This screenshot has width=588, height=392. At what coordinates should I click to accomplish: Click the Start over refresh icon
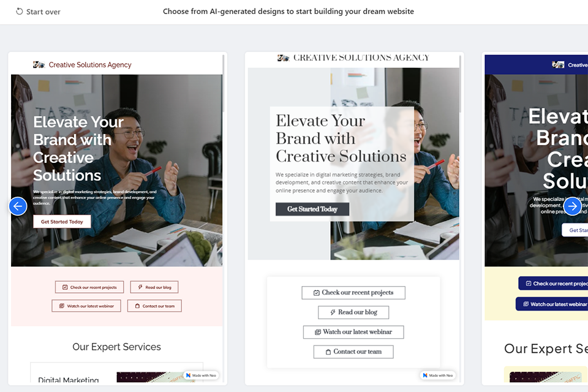coord(19,12)
